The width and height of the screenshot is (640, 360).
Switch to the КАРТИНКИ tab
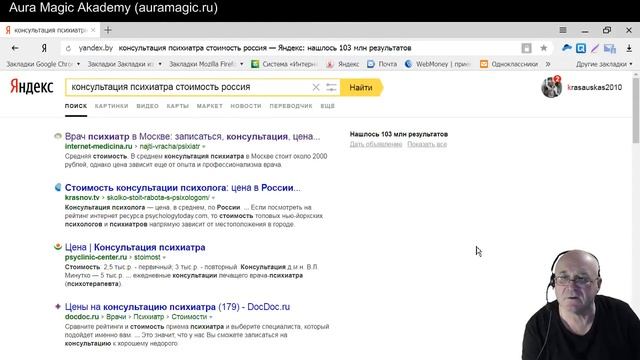(111, 106)
